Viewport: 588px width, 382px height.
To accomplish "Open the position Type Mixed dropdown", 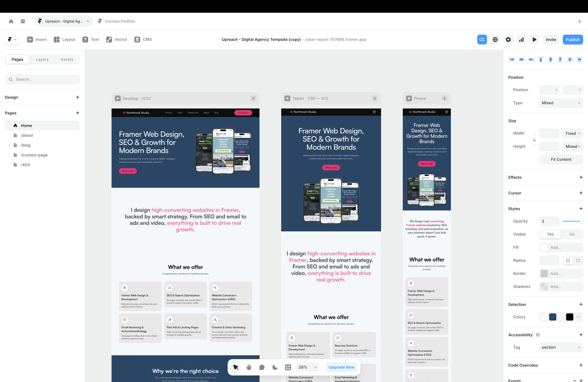I will pos(561,103).
